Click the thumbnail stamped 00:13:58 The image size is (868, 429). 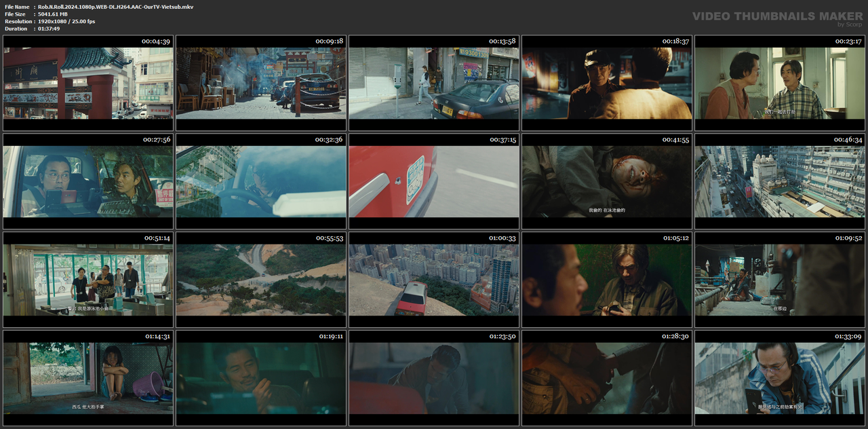point(434,83)
